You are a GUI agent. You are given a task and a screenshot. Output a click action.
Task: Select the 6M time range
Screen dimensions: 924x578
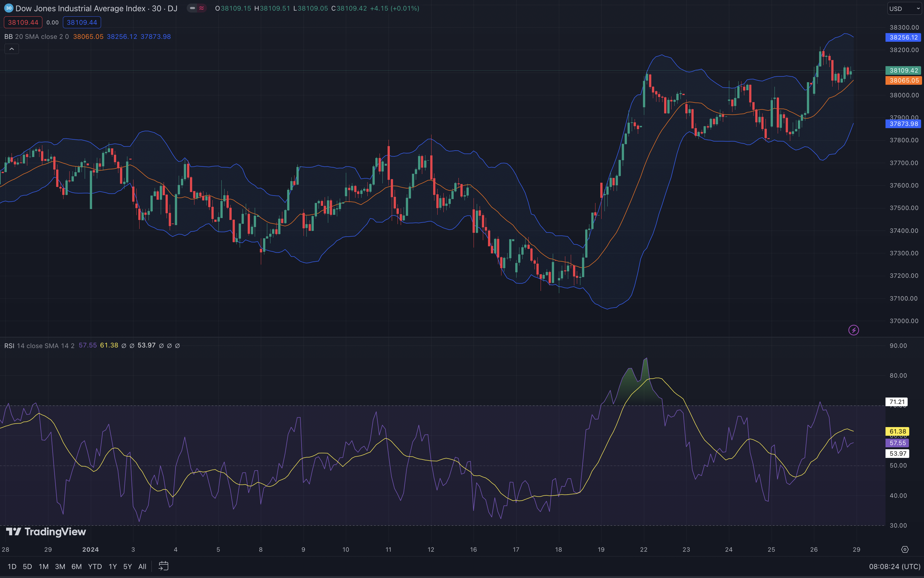pyautogui.click(x=76, y=566)
